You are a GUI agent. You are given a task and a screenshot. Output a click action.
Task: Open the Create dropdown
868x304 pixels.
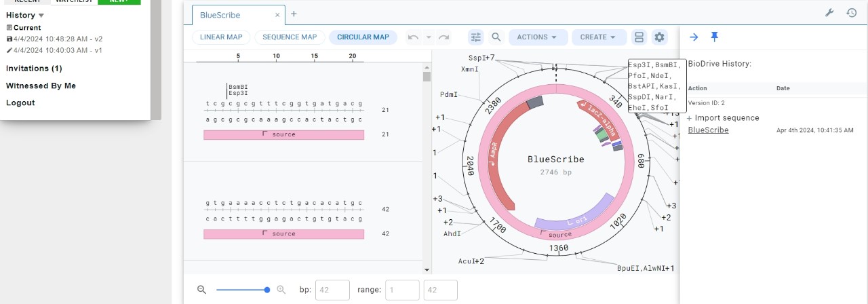point(599,37)
